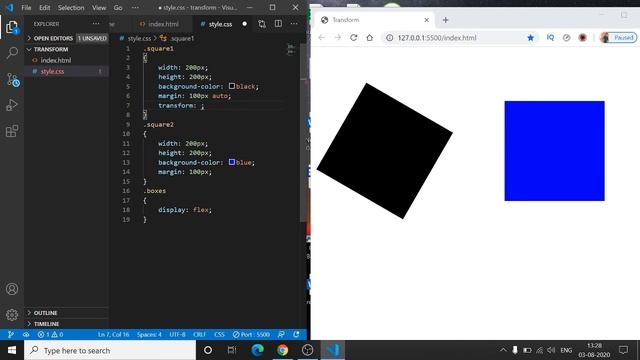Open the View menu
The height and width of the screenshot is (360, 640).
[99, 7]
